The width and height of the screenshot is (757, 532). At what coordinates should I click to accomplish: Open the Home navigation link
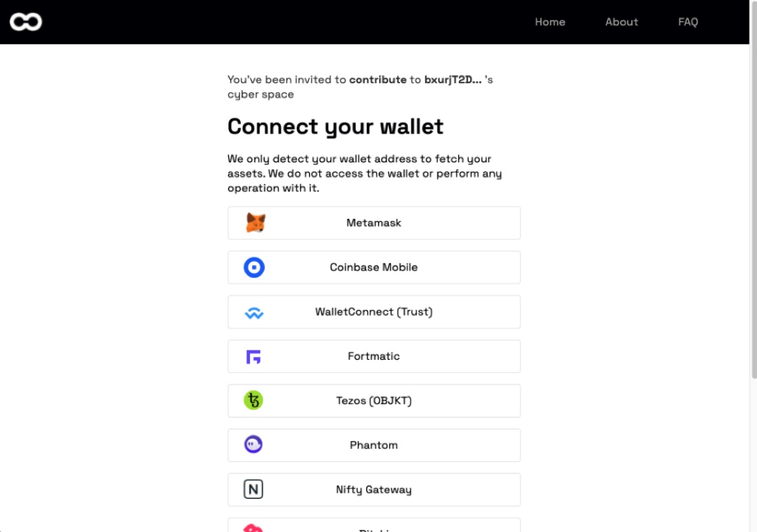point(550,22)
